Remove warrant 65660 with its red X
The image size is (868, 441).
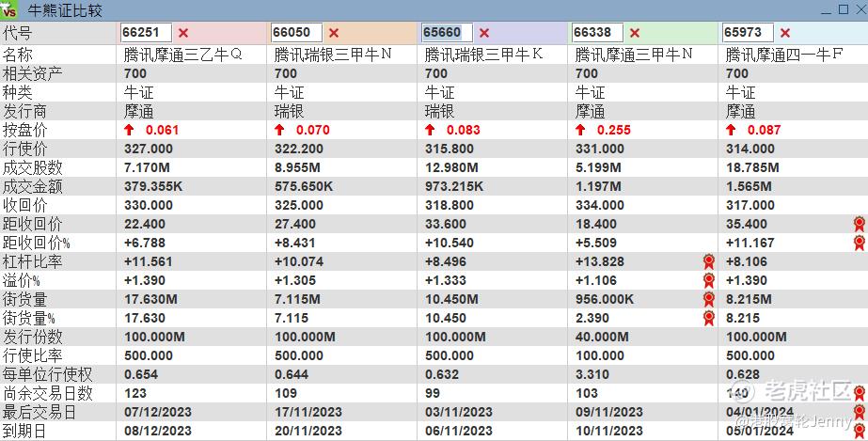pyautogui.click(x=484, y=33)
